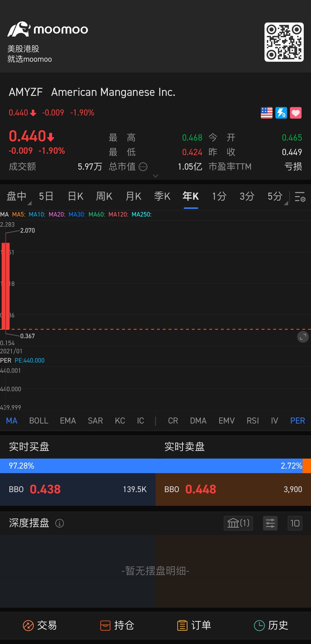Screen dimensions: 311x644
Task: Tap the 历史 history clock icon
Action: click(x=259, y=626)
